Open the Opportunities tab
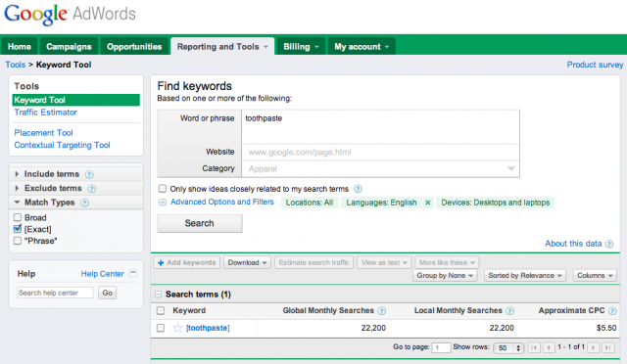This screenshot has height=364, width=627. coord(134,46)
